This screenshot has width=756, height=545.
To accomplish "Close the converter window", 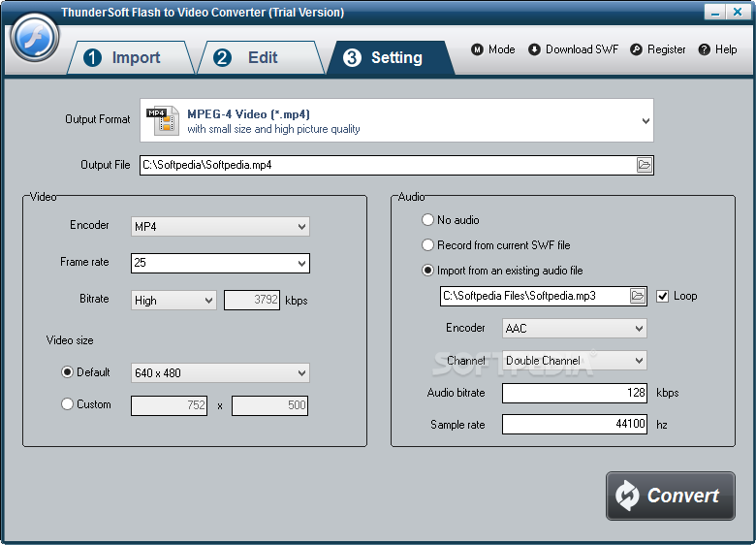I will point(738,12).
